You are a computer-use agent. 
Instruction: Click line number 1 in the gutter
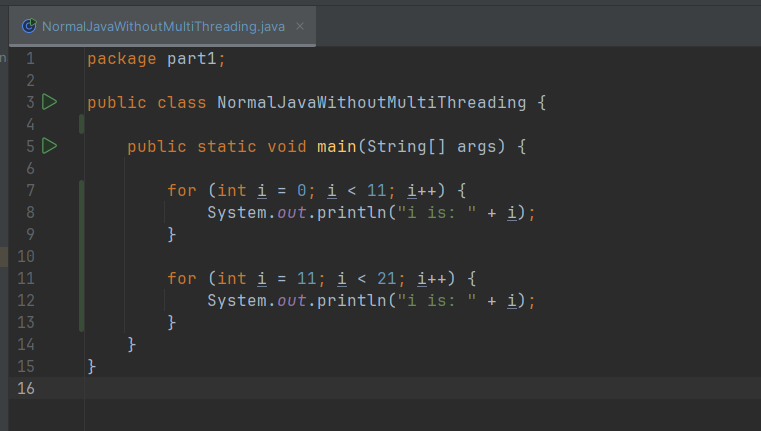pyautogui.click(x=29, y=58)
